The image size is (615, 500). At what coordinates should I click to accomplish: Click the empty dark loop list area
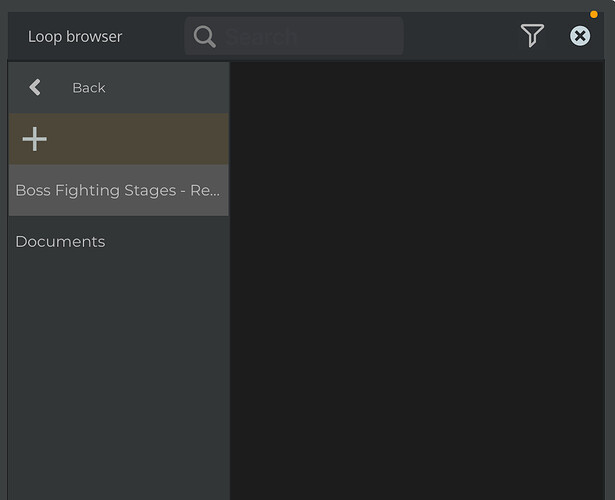[x=420, y=280]
